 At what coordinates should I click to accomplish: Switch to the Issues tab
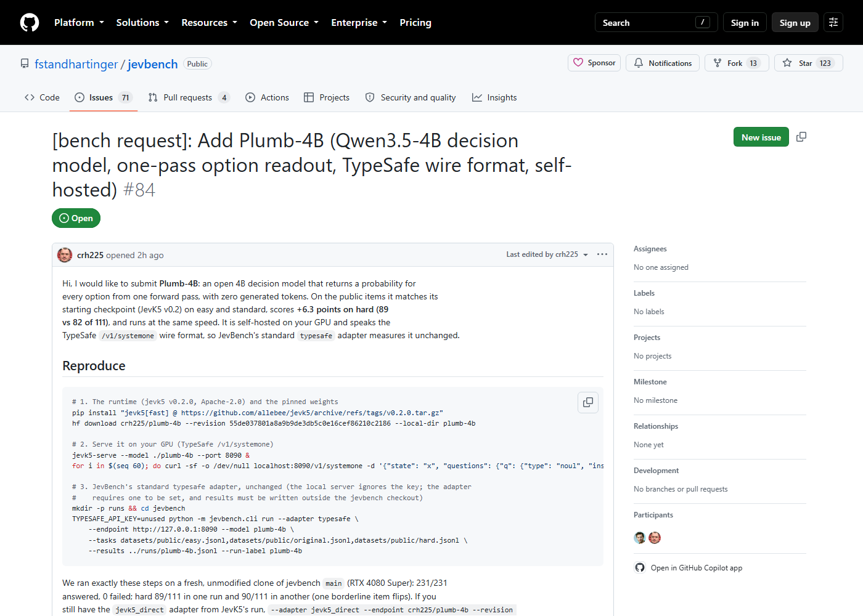pyautogui.click(x=104, y=97)
